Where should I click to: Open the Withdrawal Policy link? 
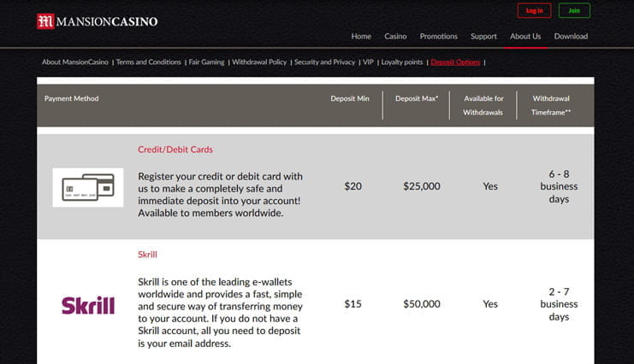point(259,62)
